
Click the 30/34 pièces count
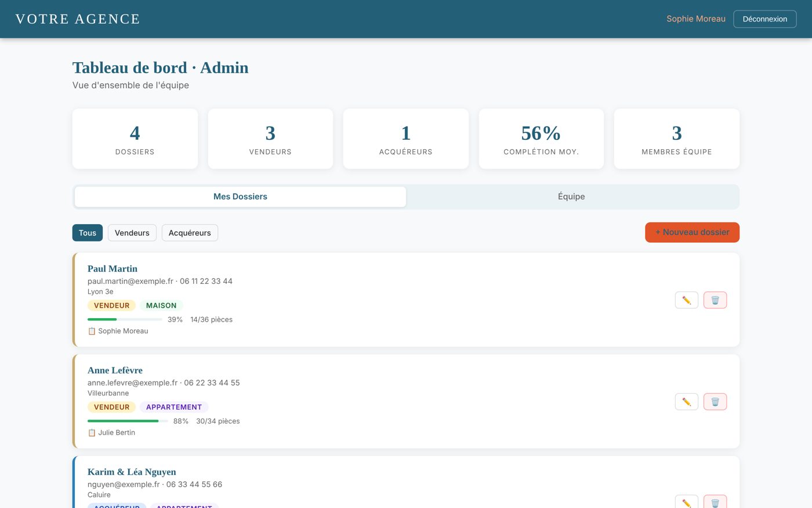pos(217,421)
